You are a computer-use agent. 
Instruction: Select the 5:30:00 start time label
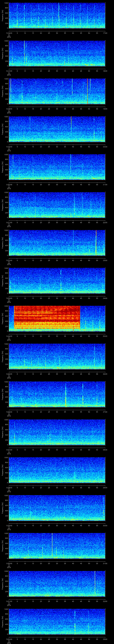(x=9, y=563)
